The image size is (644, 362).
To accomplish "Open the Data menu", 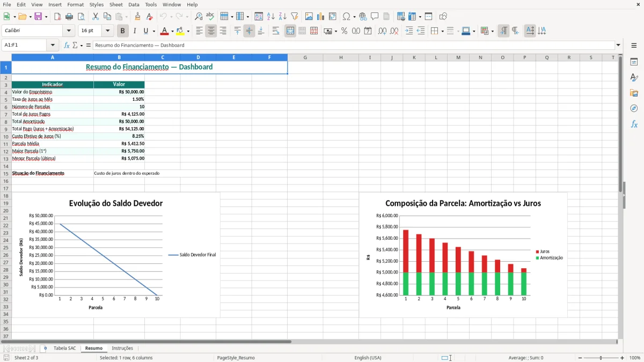I will coord(134,4).
